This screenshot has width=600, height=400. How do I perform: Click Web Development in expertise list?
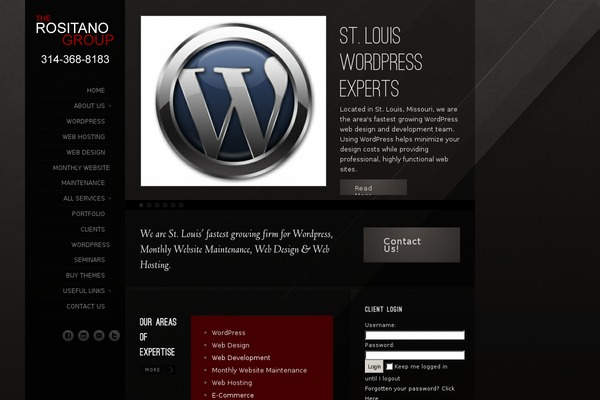click(x=241, y=358)
